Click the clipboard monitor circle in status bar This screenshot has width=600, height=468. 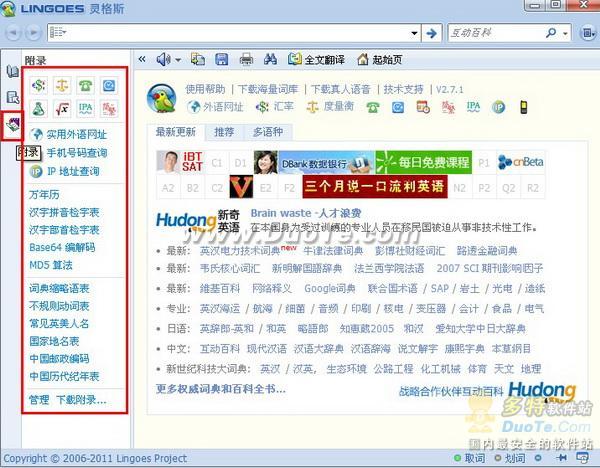538,458
